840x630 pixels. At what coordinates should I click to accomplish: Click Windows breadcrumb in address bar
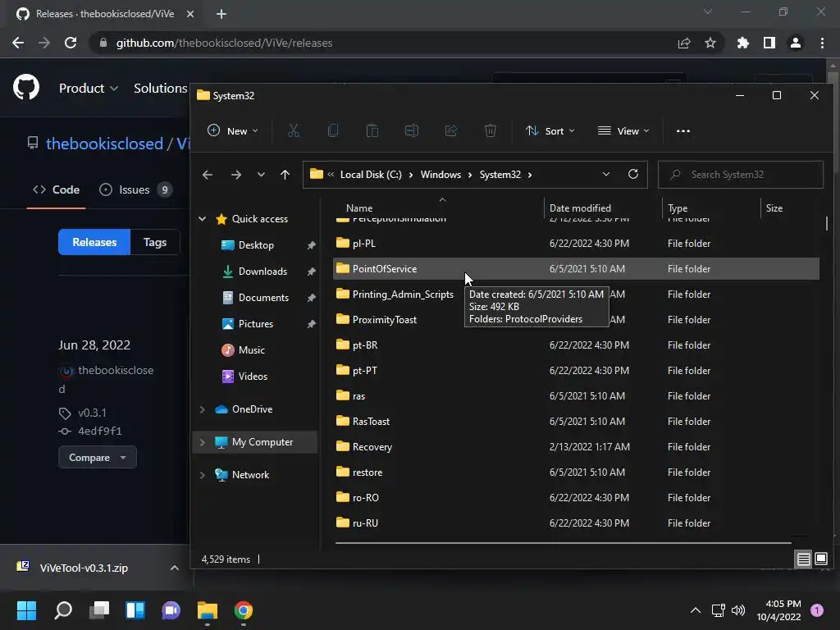[441, 175]
